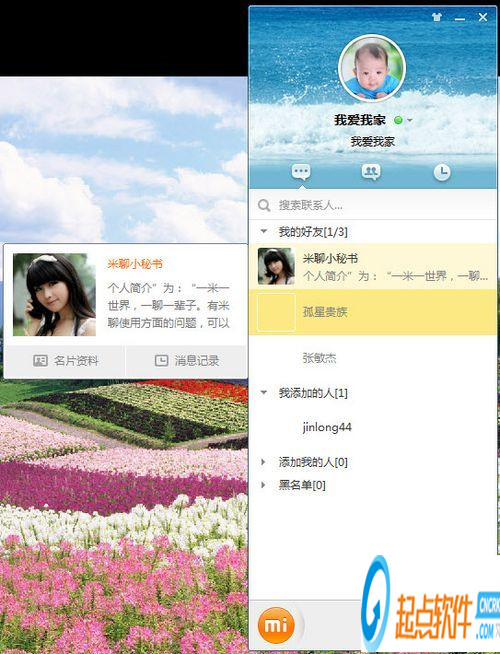Click orange 米聊小秘书 name in popup card
This screenshot has width=500, height=654.
point(135,264)
